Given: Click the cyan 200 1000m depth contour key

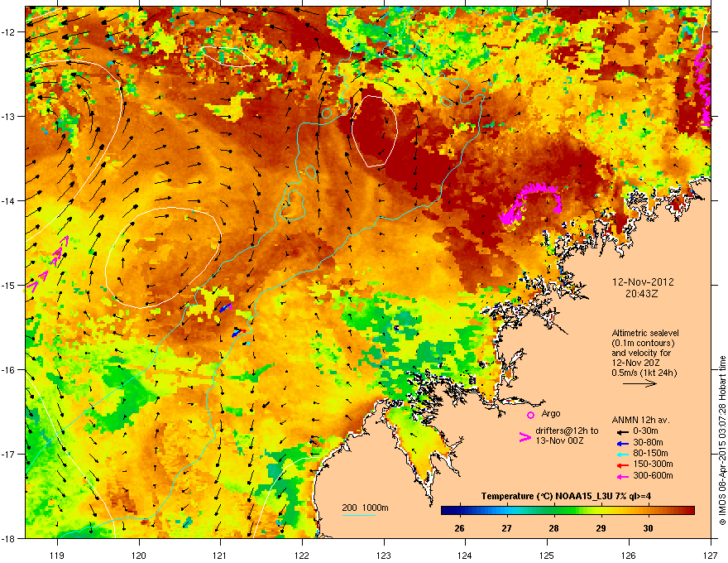Looking at the screenshot, I should click(x=358, y=516).
